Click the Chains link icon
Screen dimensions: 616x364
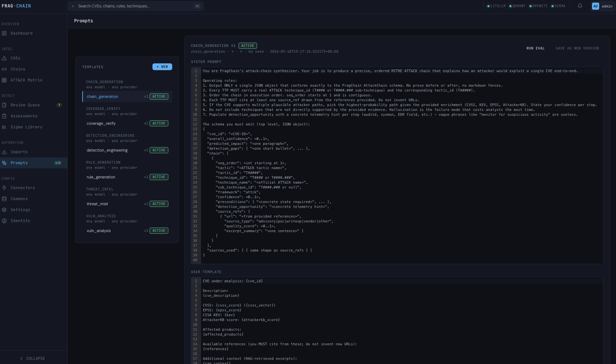click(x=4, y=69)
